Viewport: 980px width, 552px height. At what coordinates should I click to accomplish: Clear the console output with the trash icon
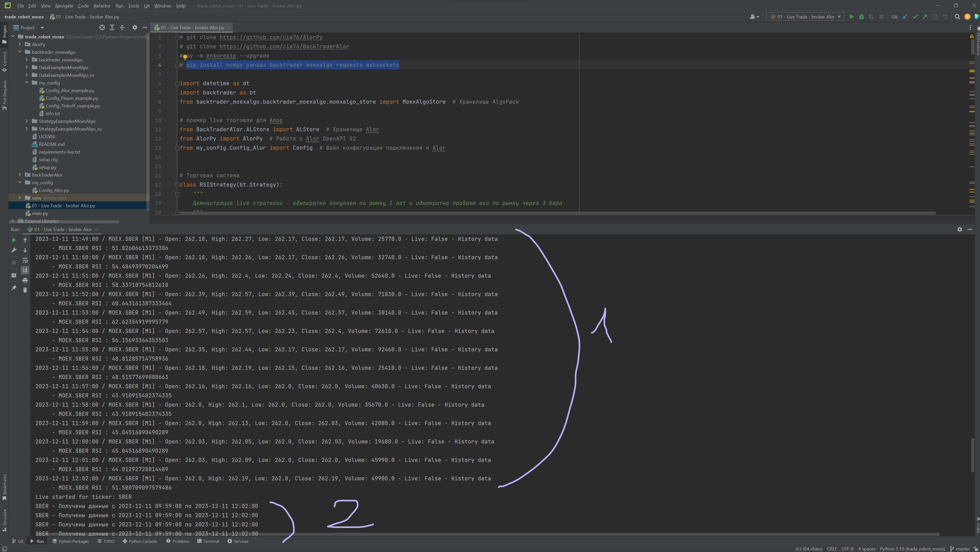pyautogui.click(x=25, y=290)
